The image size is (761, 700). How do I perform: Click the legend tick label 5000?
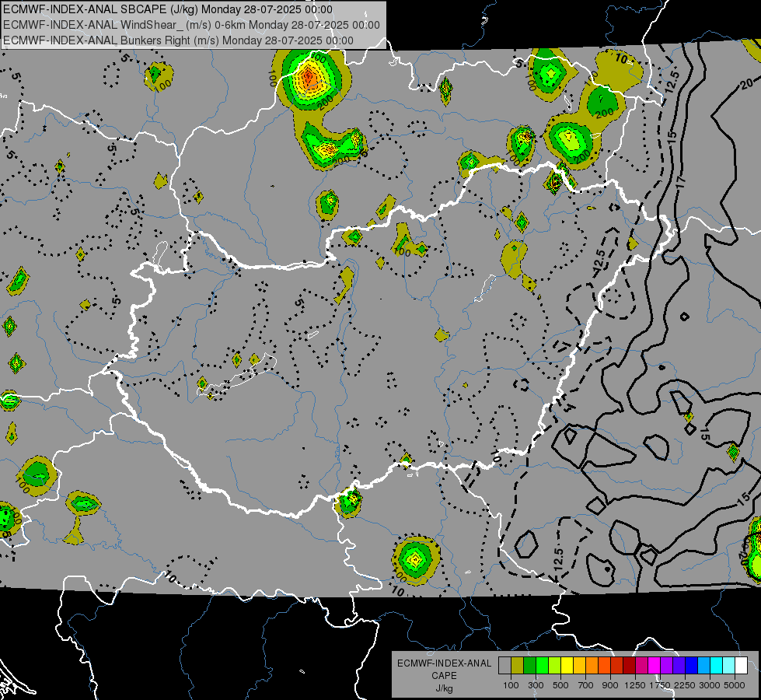point(735,685)
